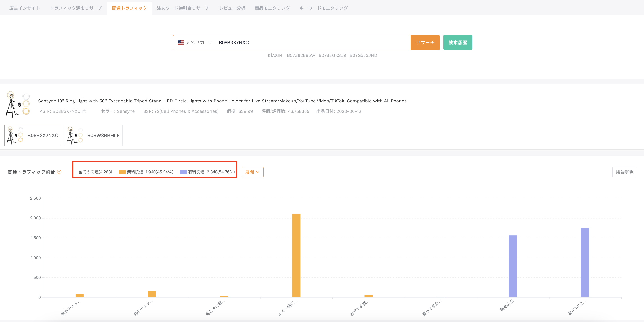Click example ASIN B07Z82895W link
This screenshot has height=322, width=644.
(x=301, y=55)
